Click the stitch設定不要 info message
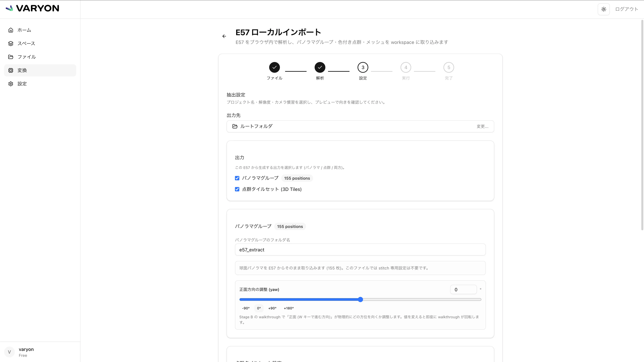The image size is (644, 362). tap(360, 268)
